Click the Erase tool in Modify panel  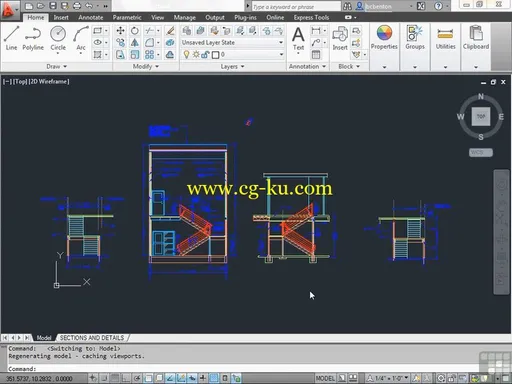tap(170, 31)
